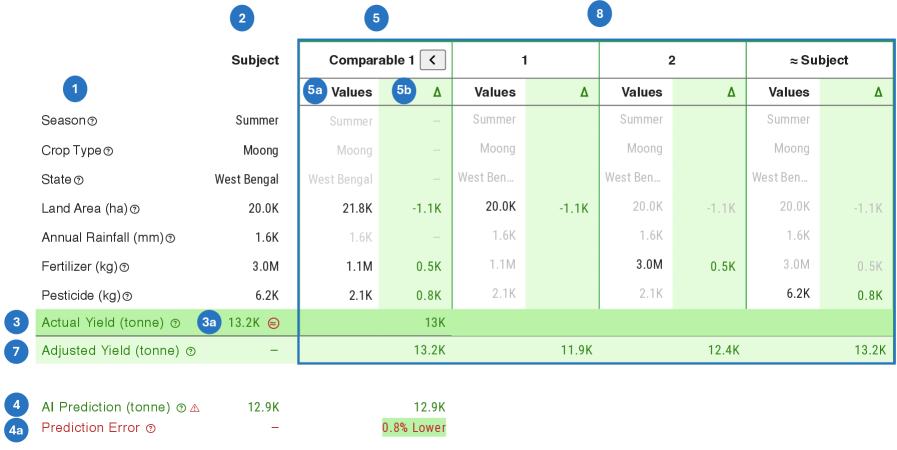Viewport: 897px width, 450px height.
Task: Click the help icon beside Crop Type
Action: tap(109, 151)
